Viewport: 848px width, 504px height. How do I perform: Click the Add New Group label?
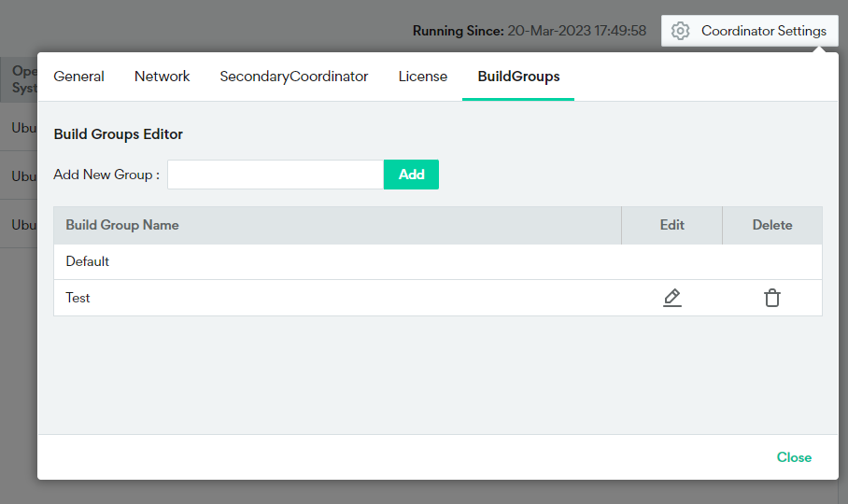106,175
